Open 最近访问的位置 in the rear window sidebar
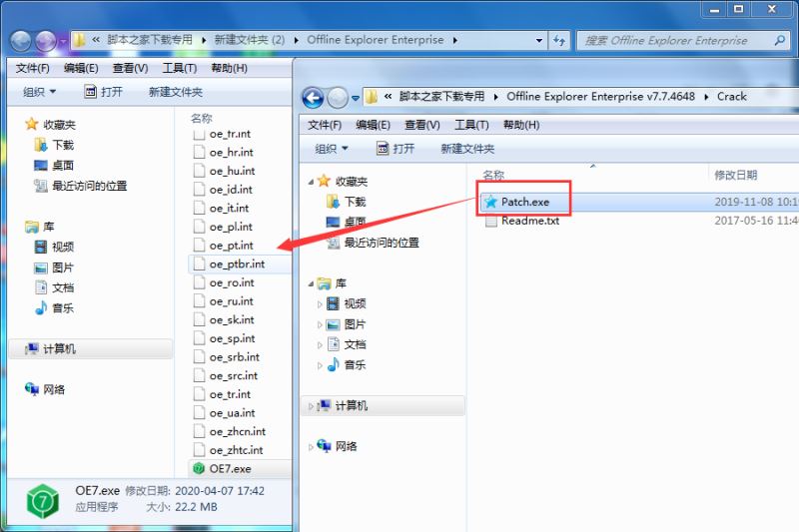Viewport: 799px width, 532px height. click(89, 186)
